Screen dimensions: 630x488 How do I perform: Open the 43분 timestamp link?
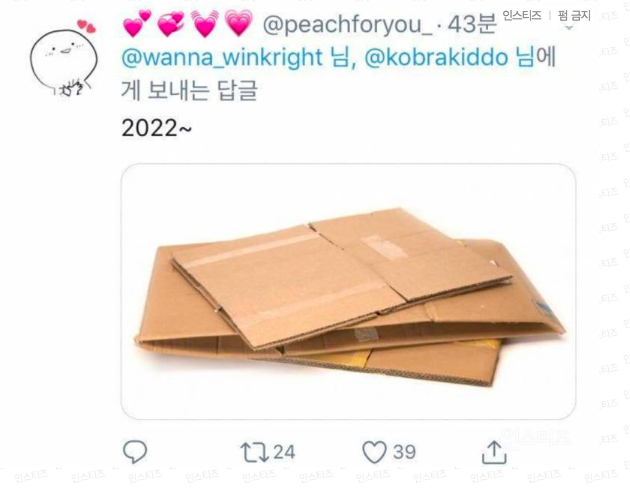pyautogui.click(x=472, y=24)
